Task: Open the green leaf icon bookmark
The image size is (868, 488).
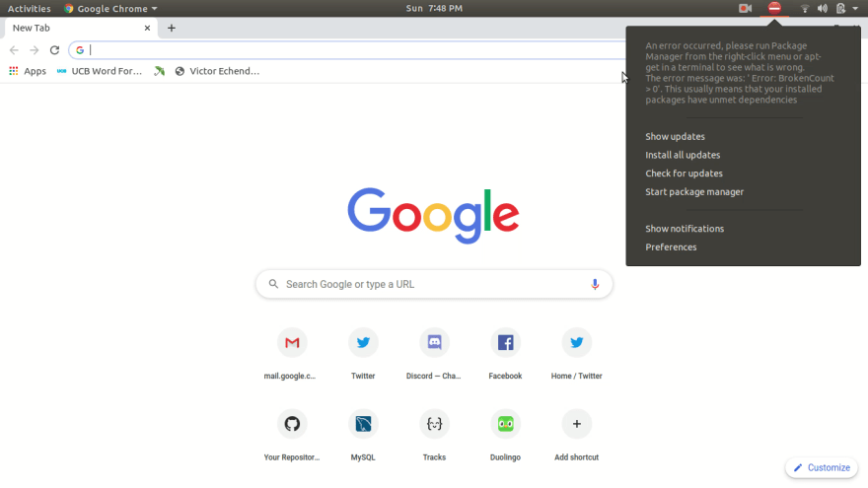Action: coord(160,71)
